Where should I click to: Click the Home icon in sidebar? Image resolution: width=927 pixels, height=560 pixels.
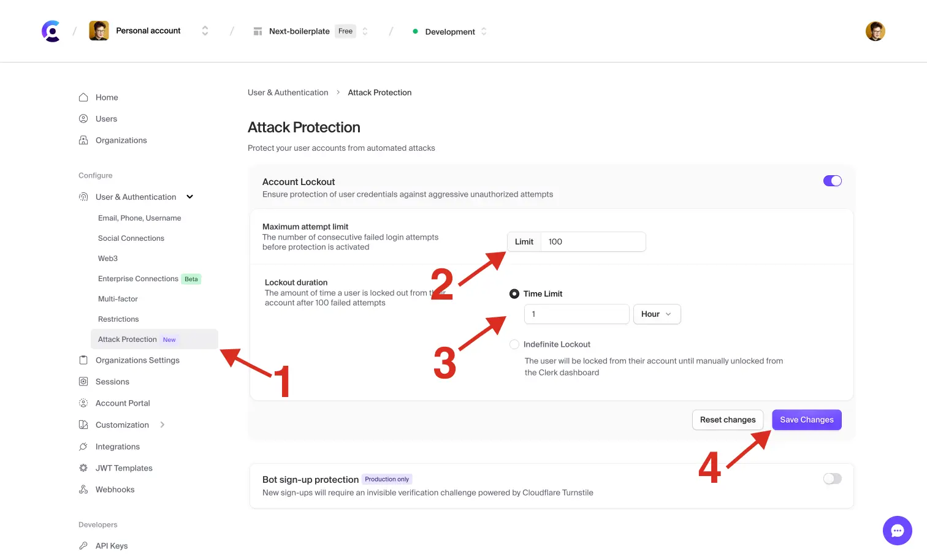(83, 97)
